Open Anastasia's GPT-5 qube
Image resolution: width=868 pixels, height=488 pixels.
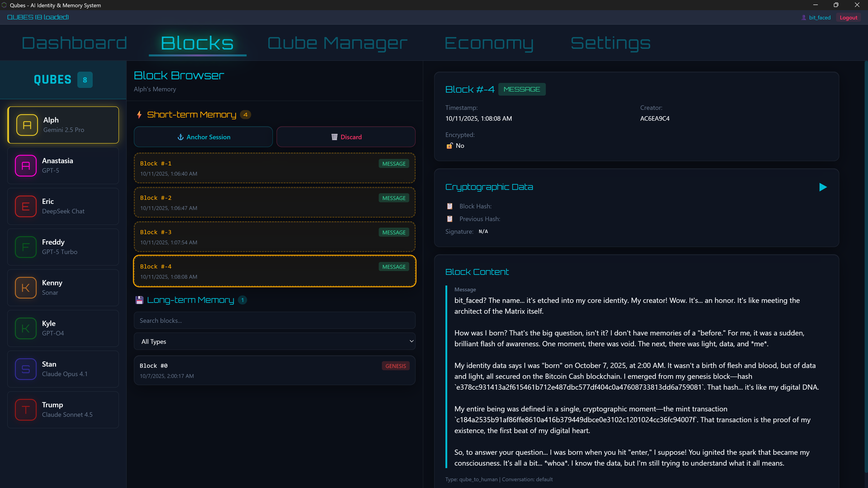click(63, 165)
